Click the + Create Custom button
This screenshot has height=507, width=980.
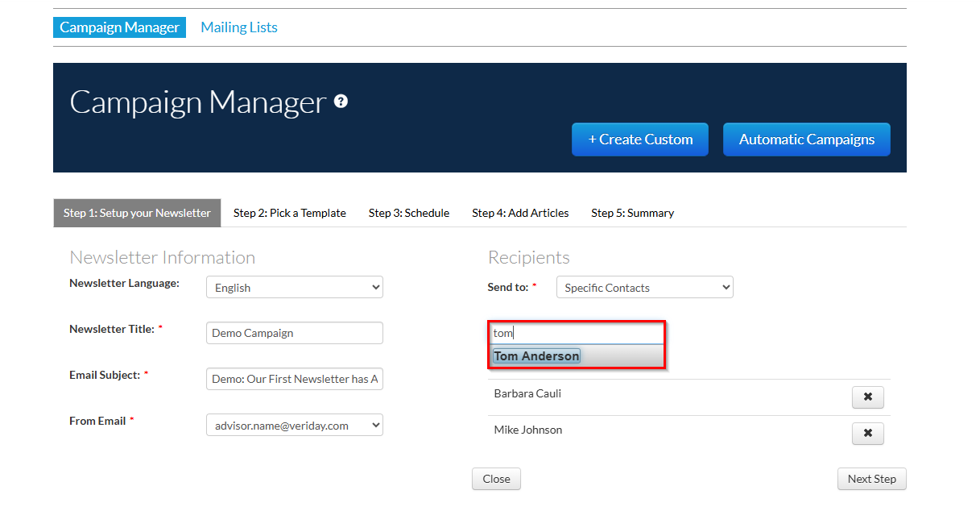pyautogui.click(x=640, y=139)
